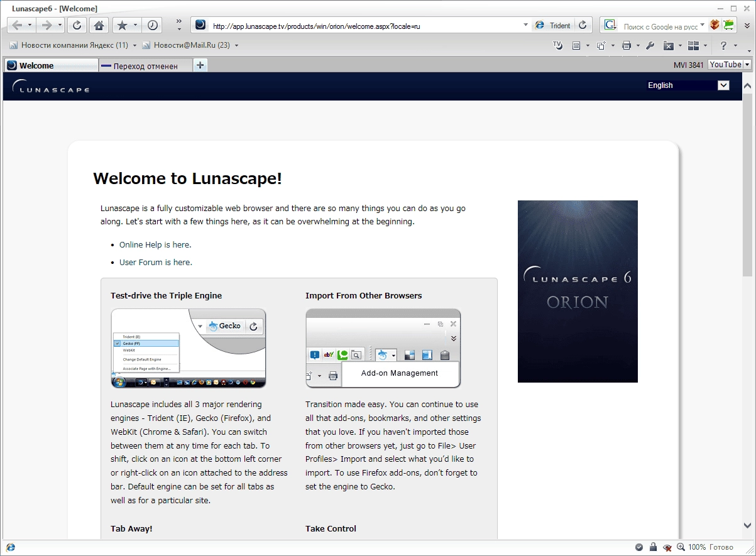756x556 pixels.
Task: Switch engine via the Trident button
Action: [553, 26]
